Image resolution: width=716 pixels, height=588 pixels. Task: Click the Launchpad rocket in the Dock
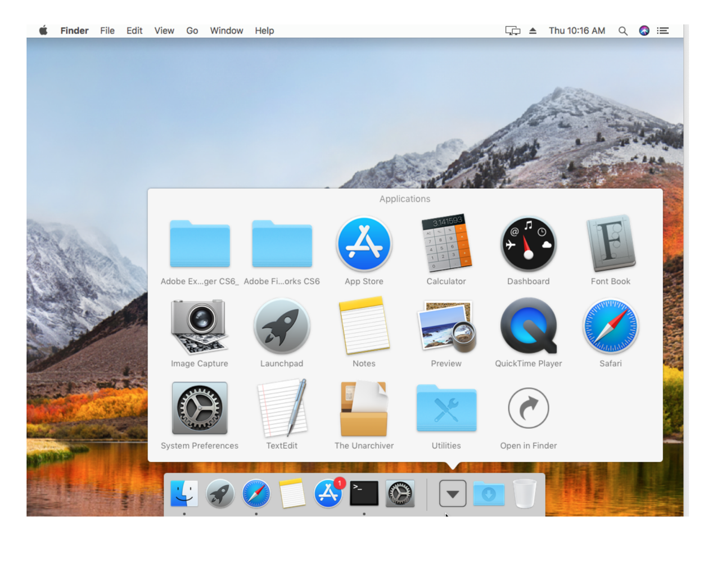[x=220, y=493]
